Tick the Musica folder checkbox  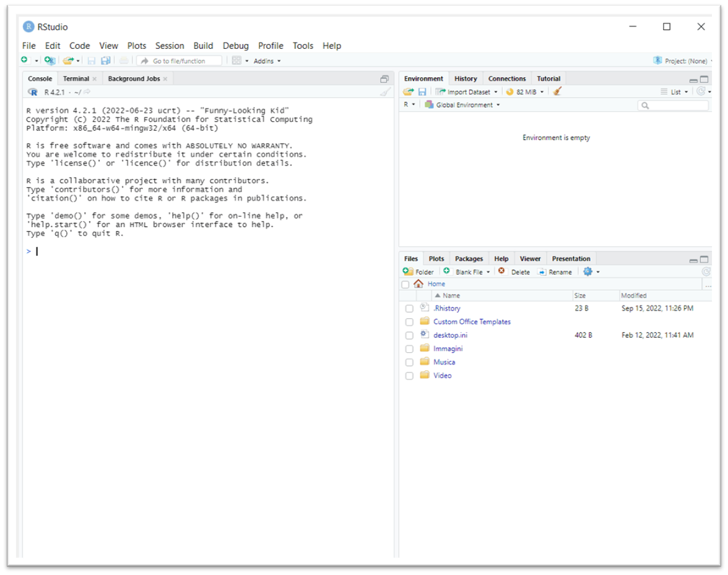point(409,363)
